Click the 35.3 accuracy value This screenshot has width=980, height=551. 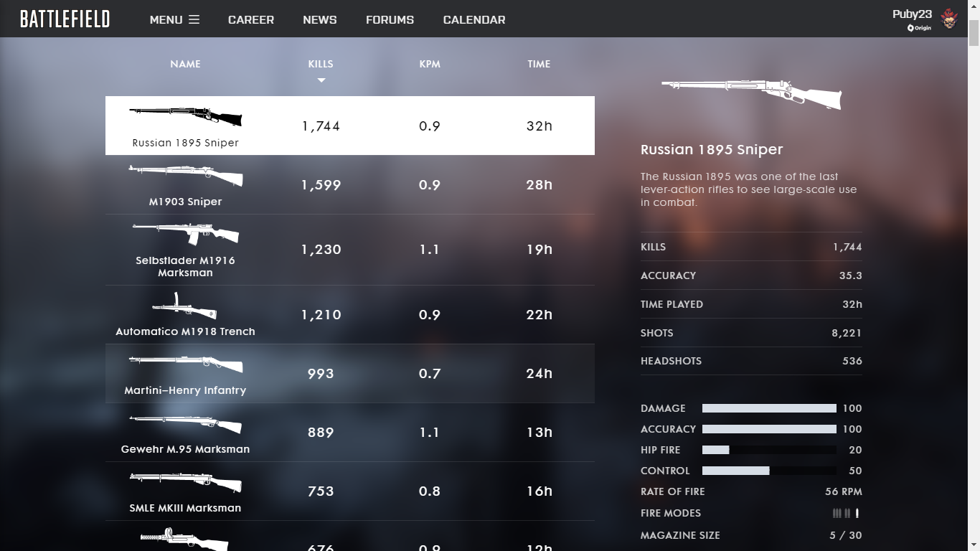[851, 275]
